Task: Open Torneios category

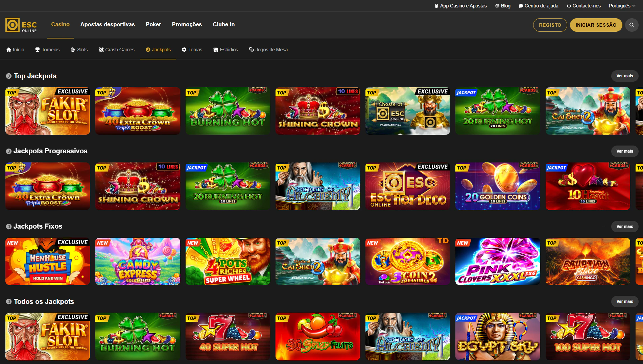Action: (x=47, y=50)
